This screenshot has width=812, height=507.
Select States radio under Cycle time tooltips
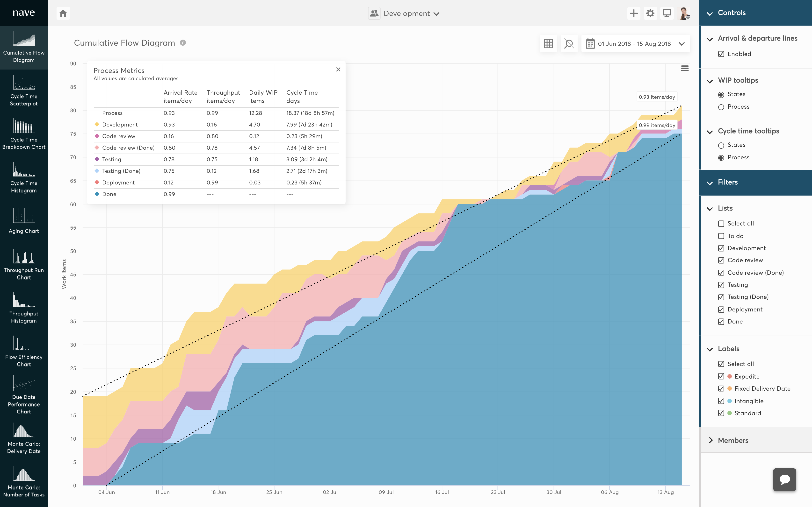tap(721, 145)
